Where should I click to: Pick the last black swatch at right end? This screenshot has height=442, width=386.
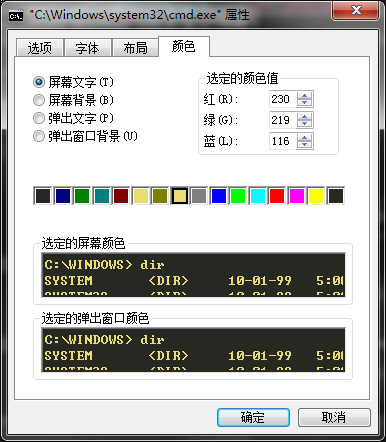(x=336, y=196)
